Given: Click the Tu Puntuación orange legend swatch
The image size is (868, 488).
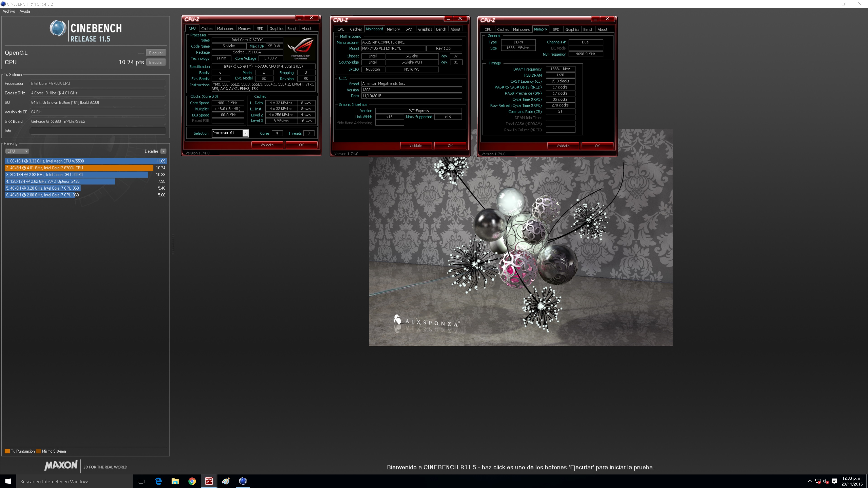Looking at the screenshot, I should 7,451.
